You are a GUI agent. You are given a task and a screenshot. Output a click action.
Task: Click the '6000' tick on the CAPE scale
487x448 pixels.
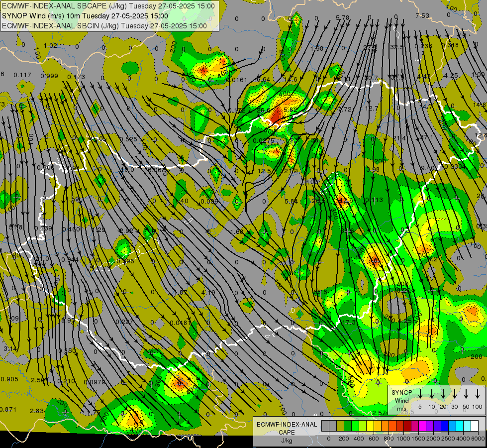[478, 439]
